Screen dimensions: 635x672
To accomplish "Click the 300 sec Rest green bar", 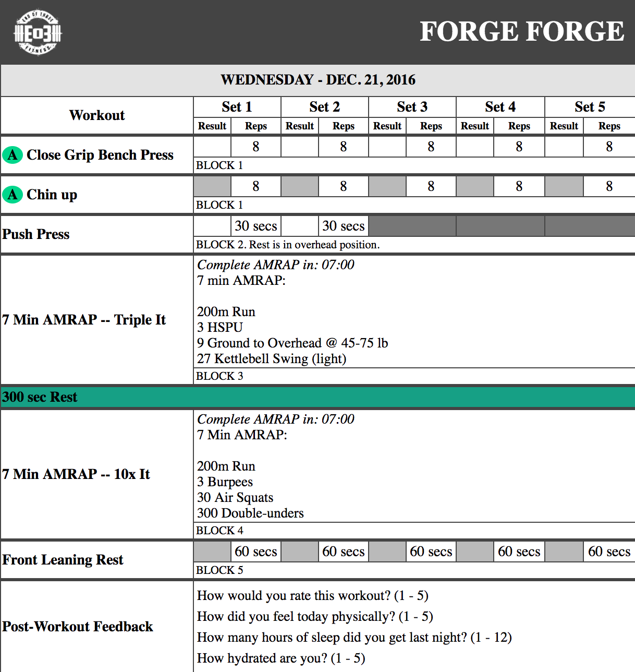I will tap(317, 397).
